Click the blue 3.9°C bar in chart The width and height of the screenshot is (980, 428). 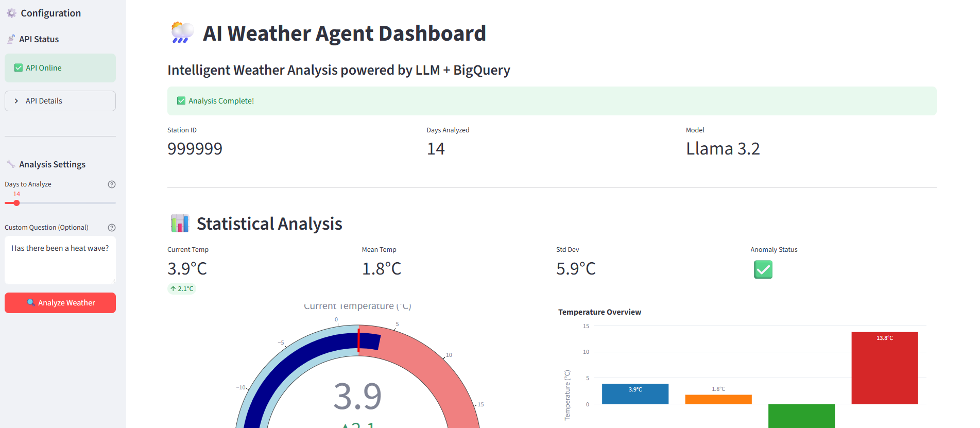pyautogui.click(x=635, y=394)
